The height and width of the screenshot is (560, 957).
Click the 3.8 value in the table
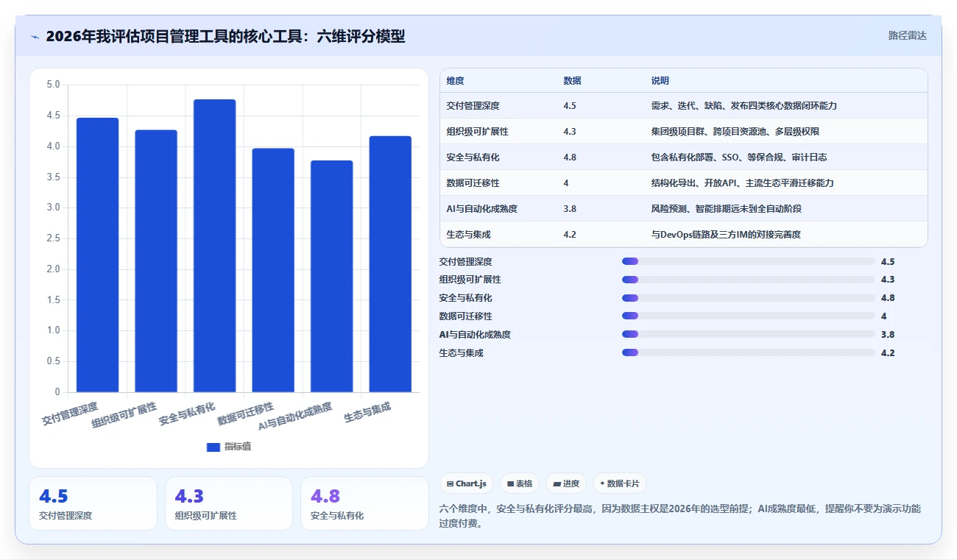coord(570,209)
